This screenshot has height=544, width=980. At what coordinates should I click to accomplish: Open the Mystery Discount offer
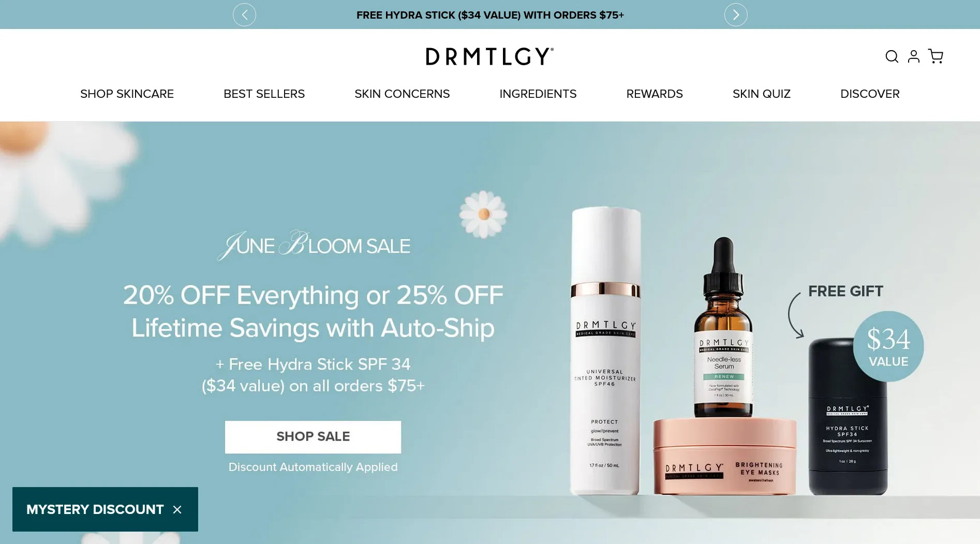[95, 509]
